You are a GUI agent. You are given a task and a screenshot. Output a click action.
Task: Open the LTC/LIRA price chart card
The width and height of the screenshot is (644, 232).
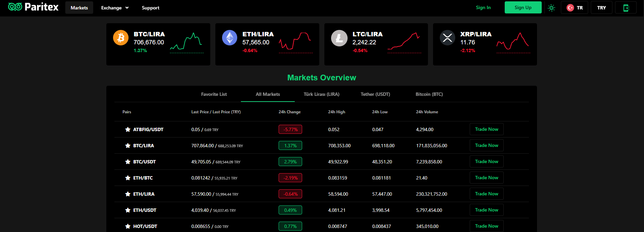click(x=376, y=44)
